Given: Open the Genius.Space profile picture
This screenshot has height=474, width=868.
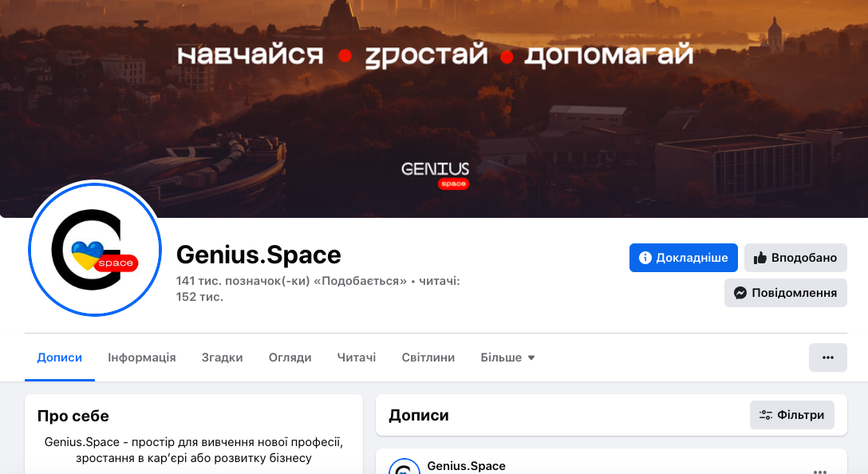Looking at the screenshot, I should 95,249.
